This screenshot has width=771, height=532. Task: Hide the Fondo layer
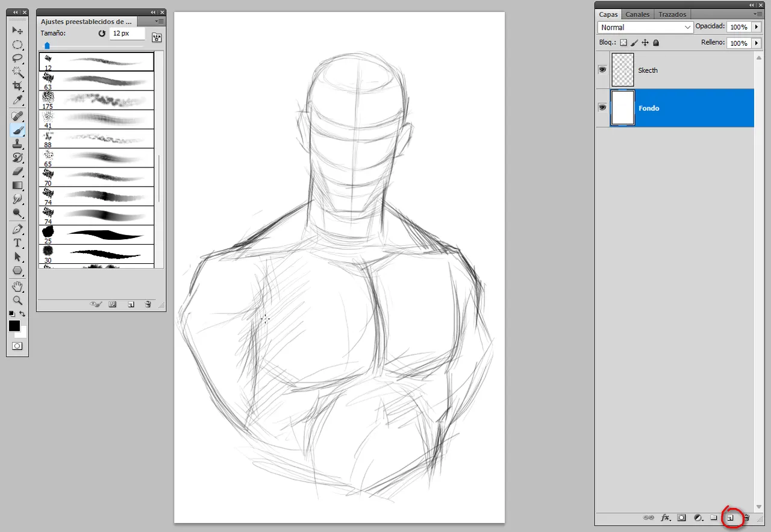(x=602, y=107)
